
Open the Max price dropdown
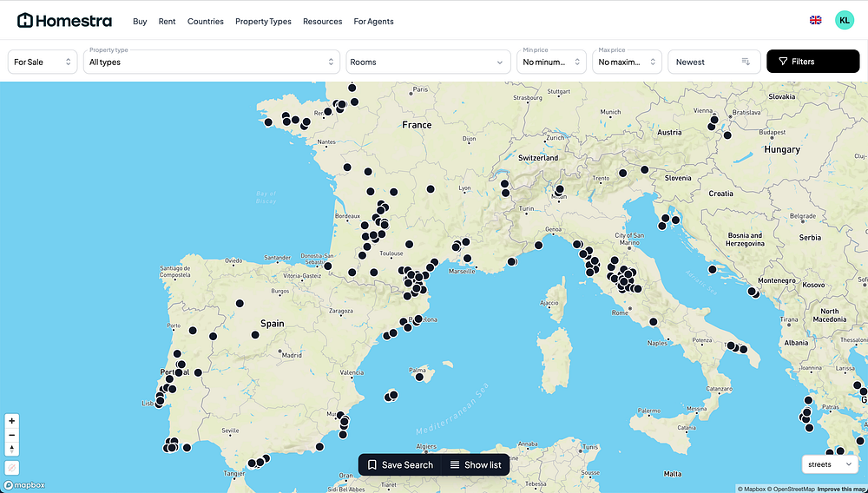click(x=627, y=62)
